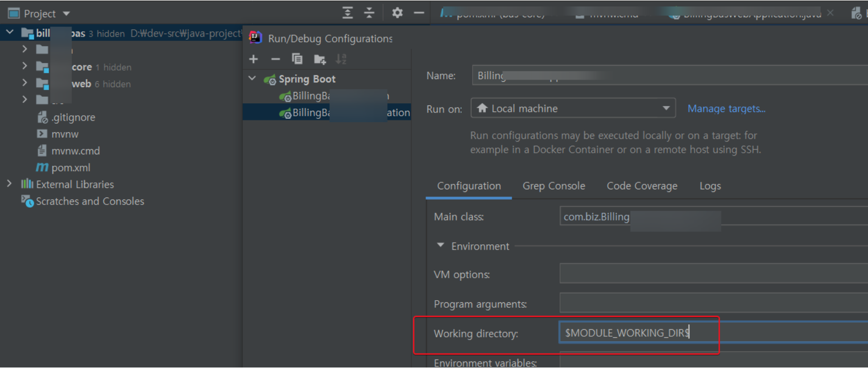Click the Environment variables field
The image size is (868, 368).
[713, 360]
